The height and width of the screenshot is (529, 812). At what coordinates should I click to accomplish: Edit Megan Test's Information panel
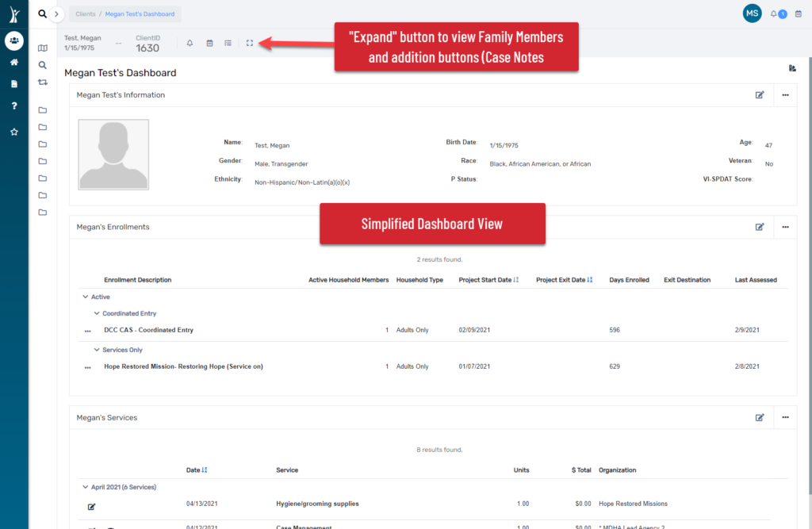[x=760, y=95]
